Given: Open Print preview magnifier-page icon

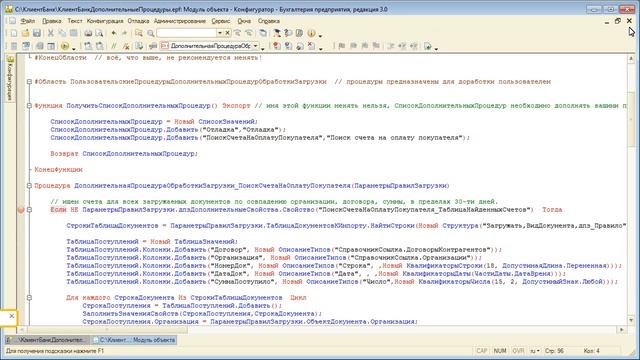Looking at the screenshot, I should pos(99,33).
